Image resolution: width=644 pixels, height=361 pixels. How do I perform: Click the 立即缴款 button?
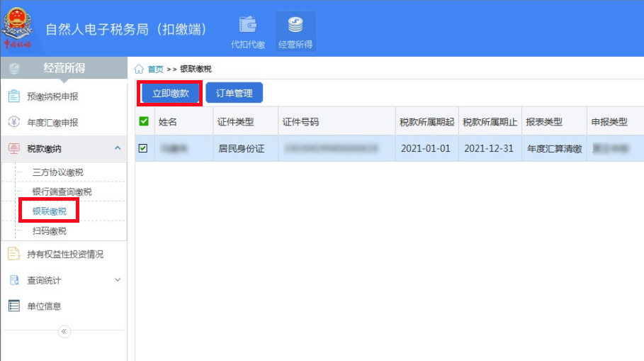click(x=170, y=93)
